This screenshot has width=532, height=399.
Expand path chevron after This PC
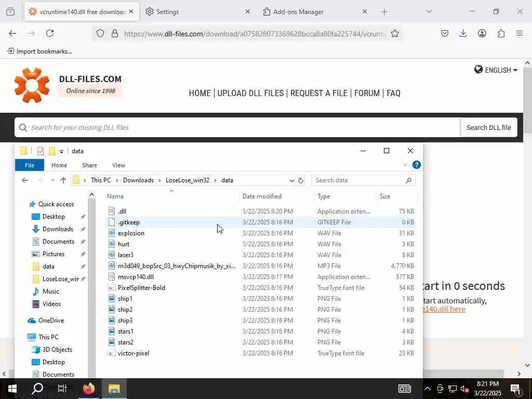117,180
